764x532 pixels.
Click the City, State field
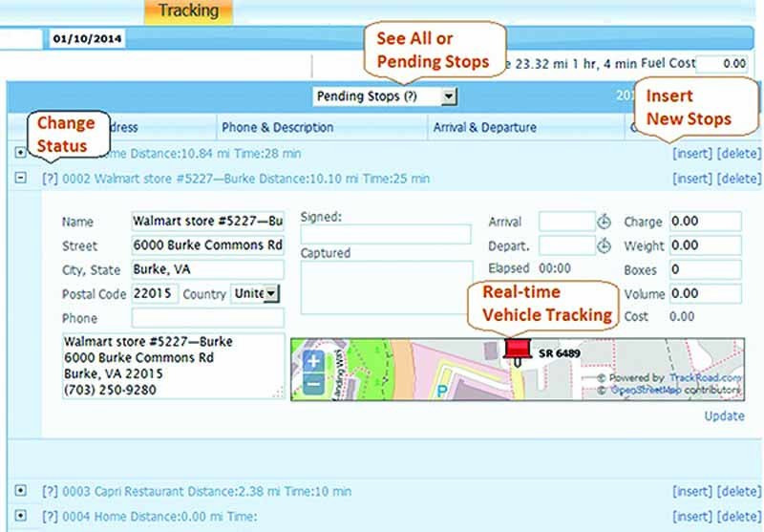click(207, 269)
